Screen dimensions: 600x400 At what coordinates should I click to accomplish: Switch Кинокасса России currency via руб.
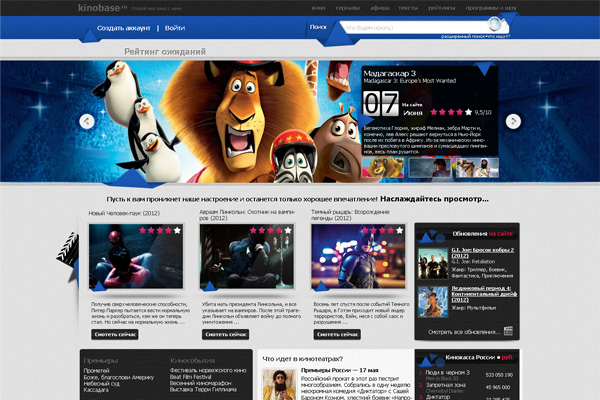507,357
